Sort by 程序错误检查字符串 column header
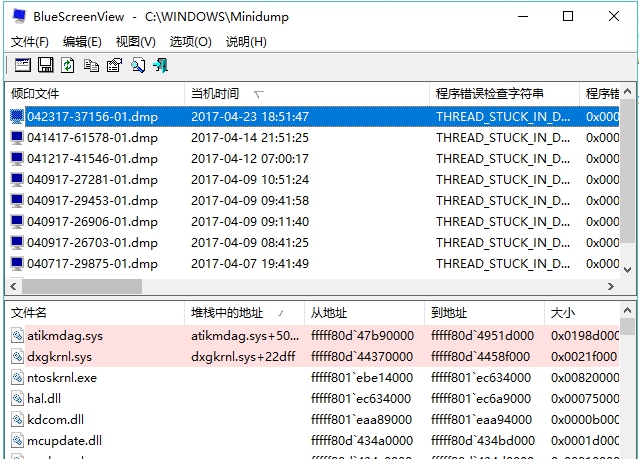Screen dimensions: 640x459 [504, 94]
